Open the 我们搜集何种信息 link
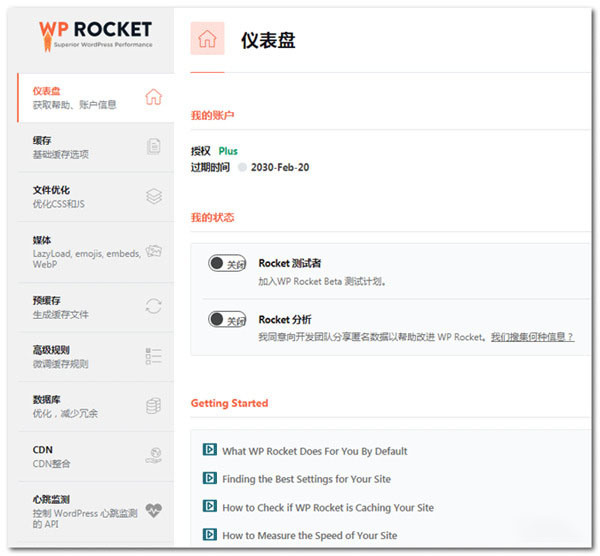Screen dimensions: 600x556 point(533,337)
